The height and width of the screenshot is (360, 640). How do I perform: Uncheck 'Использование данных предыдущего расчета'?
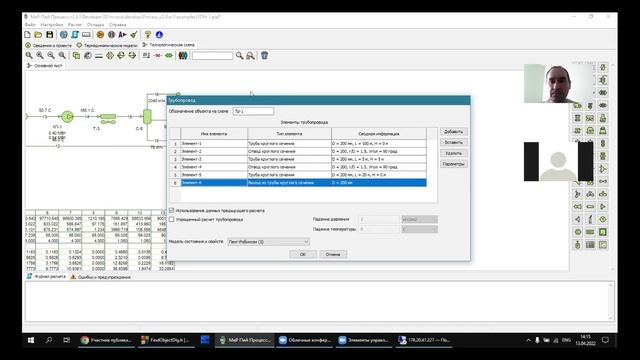[172, 211]
